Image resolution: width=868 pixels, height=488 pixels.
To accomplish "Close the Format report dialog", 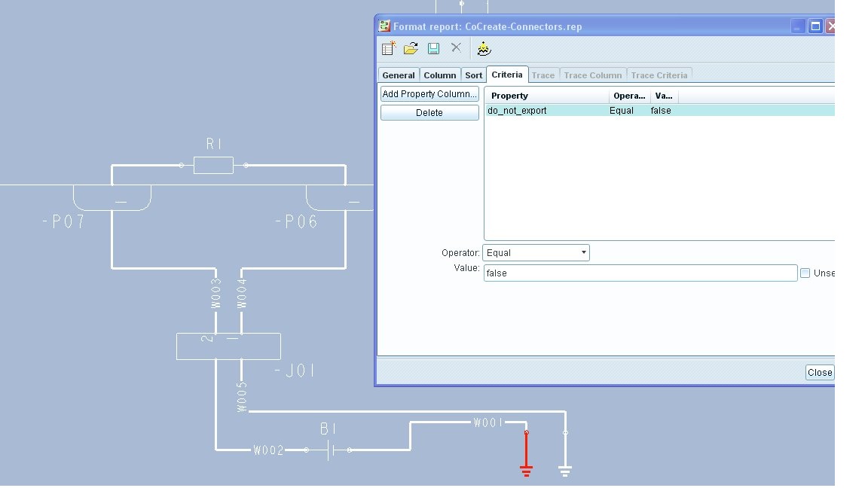I will tap(820, 372).
